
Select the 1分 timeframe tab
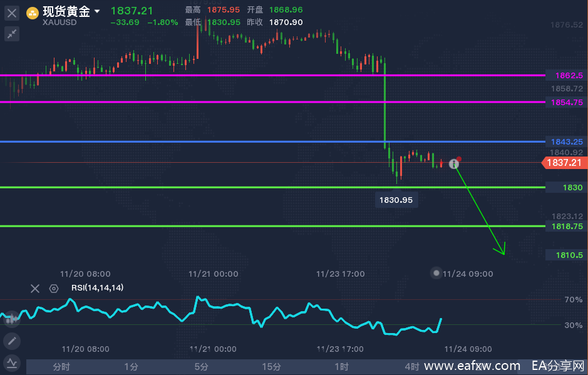click(x=131, y=367)
